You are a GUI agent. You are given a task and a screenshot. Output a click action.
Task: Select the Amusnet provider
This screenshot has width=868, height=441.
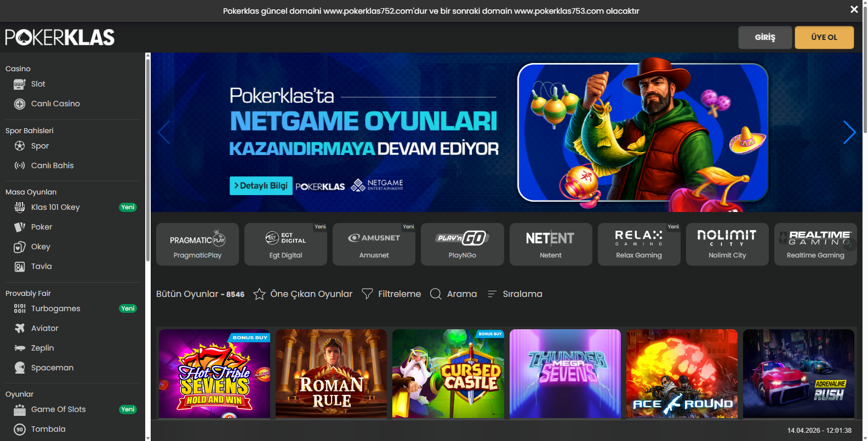[374, 244]
